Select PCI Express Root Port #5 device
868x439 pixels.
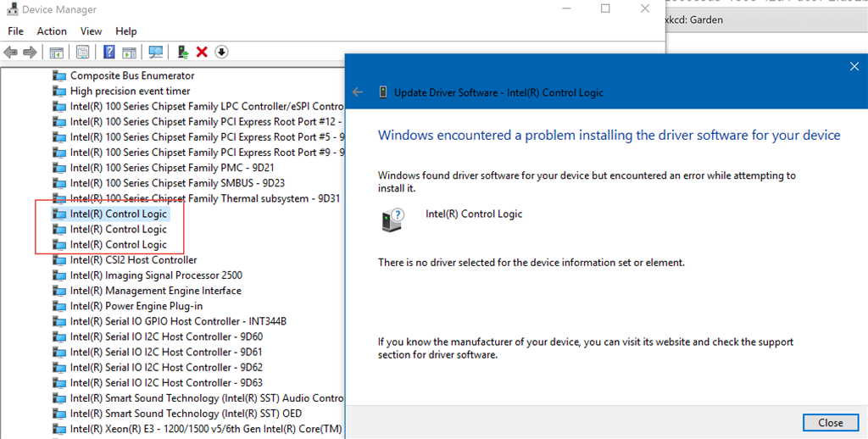(x=198, y=136)
